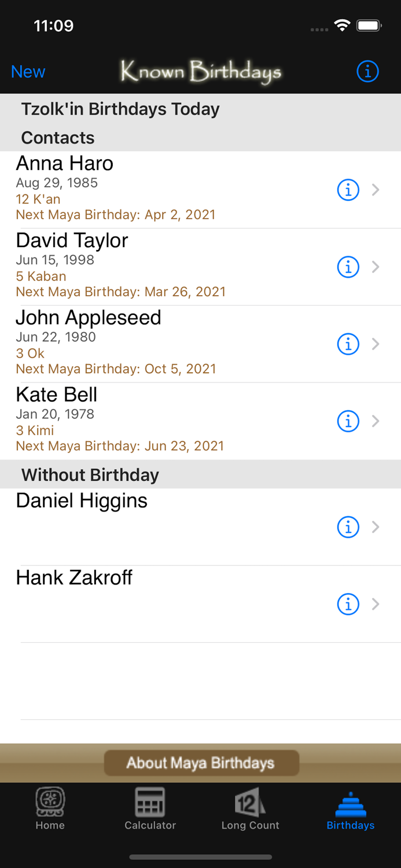Tap the info icon in navigation bar
The height and width of the screenshot is (868, 401).
(367, 72)
